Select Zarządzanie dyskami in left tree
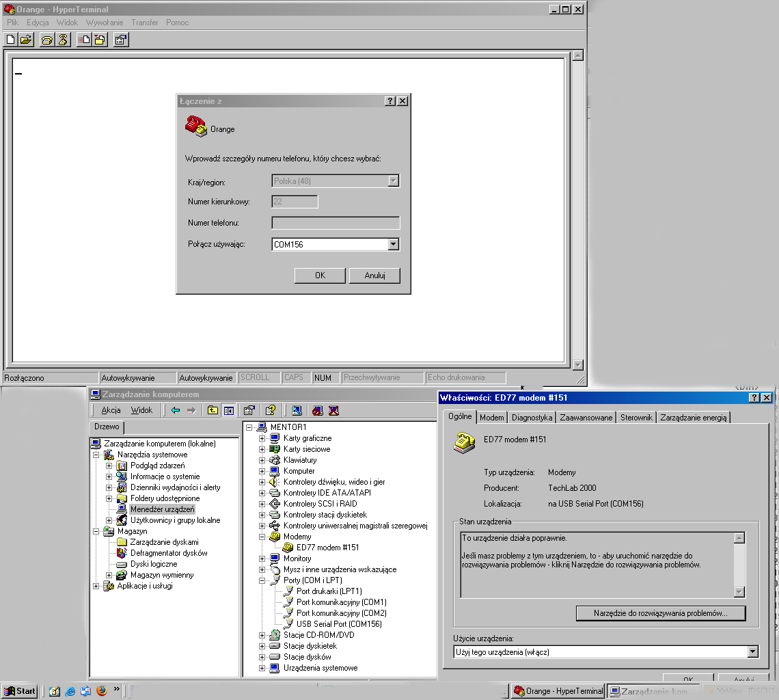 coord(165,542)
